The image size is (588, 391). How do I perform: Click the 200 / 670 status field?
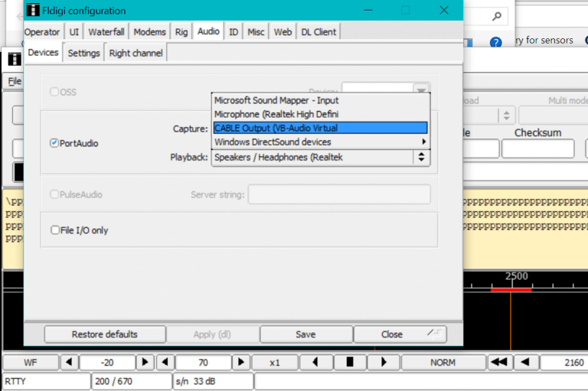(x=131, y=381)
